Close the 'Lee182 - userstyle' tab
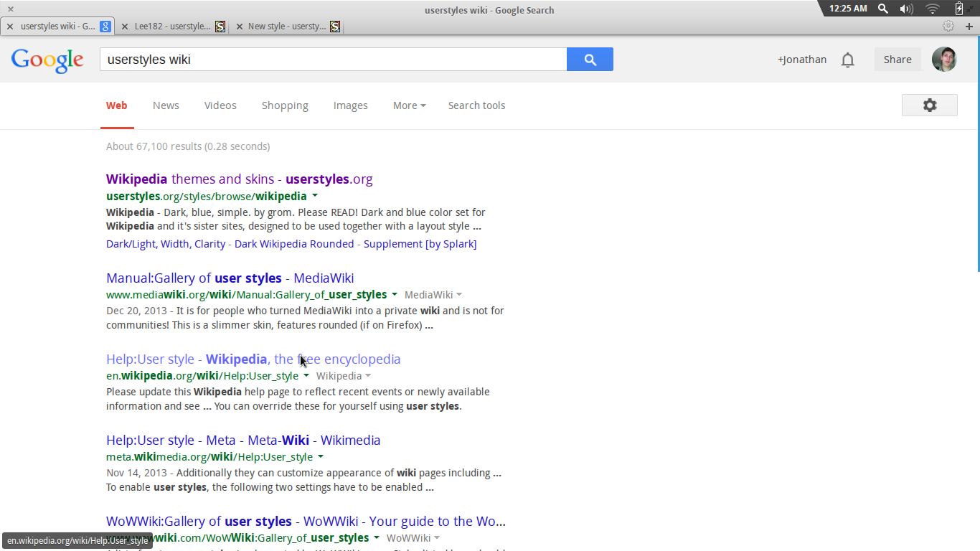The height and width of the screenshot is (551, 980). [125, 27]
